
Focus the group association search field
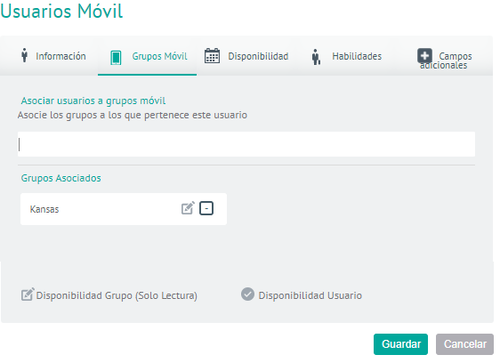246,144
